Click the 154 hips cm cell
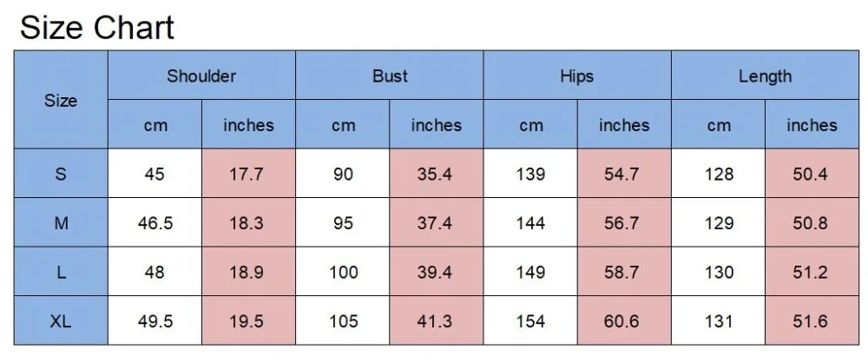Viewport: 868px width, 363px height. coord(530,320)
